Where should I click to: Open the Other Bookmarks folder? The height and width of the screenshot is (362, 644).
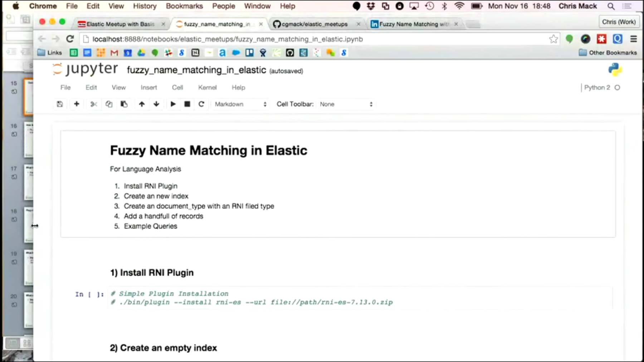608,53
